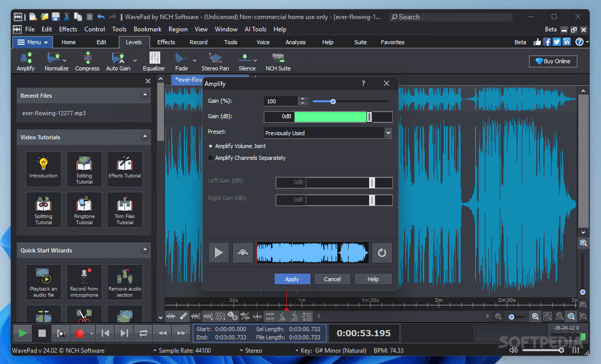Viewport: 601px width, 364px height.
Task: Switch to the Home ribbon tab
Action: pos(68,42)
